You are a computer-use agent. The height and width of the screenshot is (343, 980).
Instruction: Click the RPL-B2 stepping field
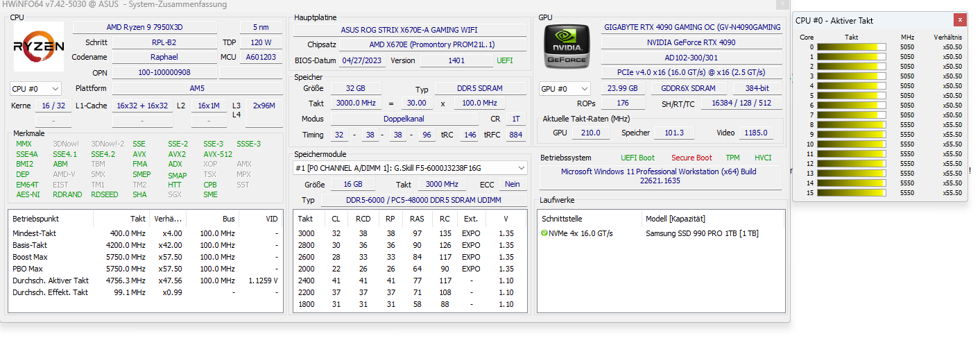(164, 42)
